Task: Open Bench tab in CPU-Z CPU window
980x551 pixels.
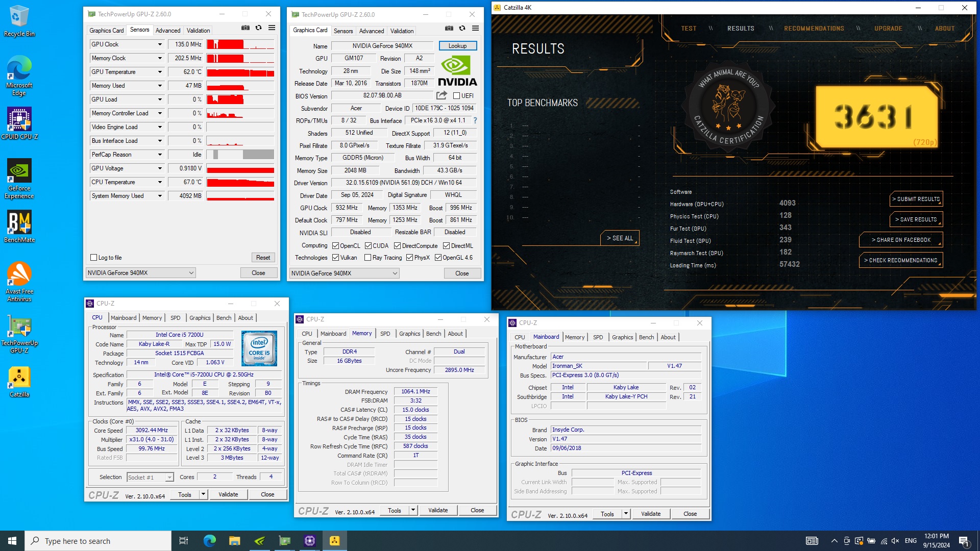Action: click(x=224, y=318)
